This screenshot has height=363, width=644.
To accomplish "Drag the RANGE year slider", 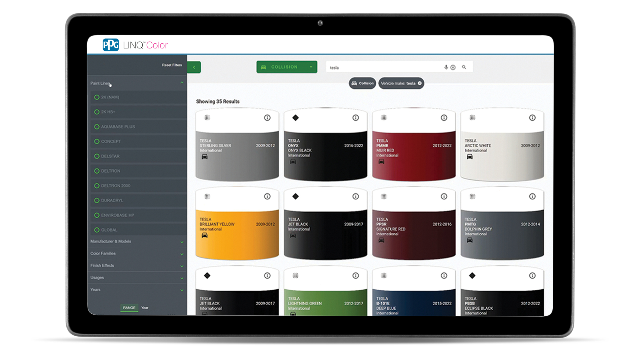I will point(128,308).
